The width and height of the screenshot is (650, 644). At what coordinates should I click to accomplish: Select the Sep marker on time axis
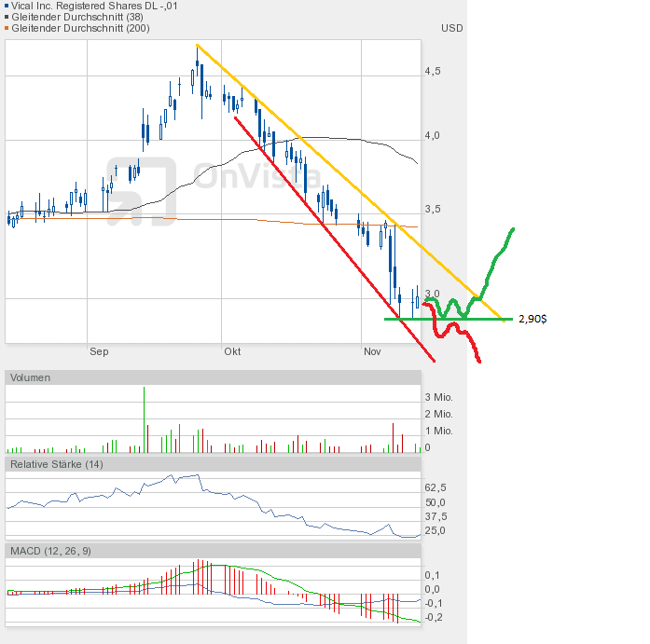click(99, 351)
